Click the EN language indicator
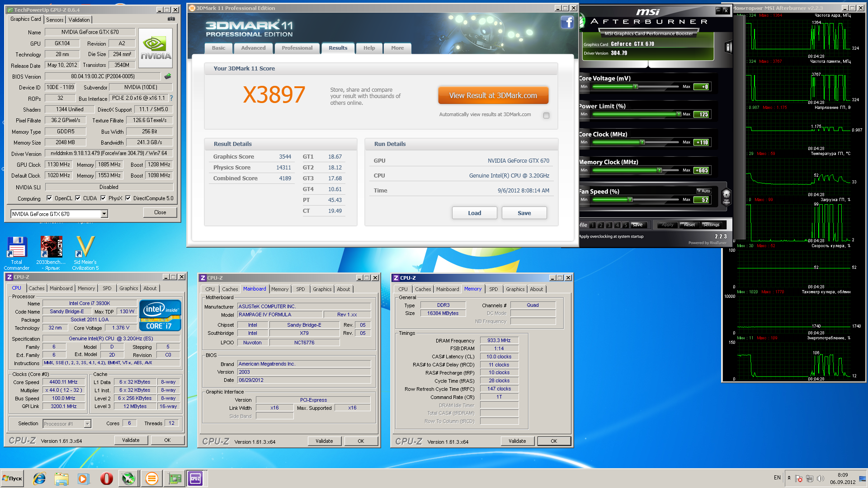868x488 pixels. [777, 478]
